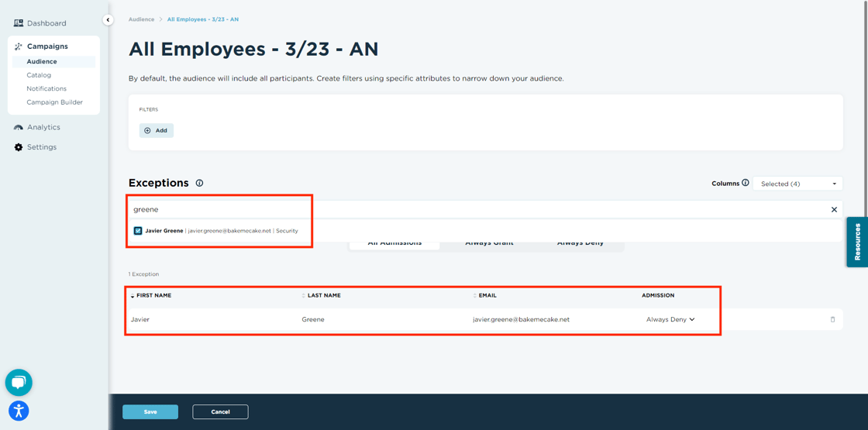Open the Dashboard page

click(x=46, y=23)
